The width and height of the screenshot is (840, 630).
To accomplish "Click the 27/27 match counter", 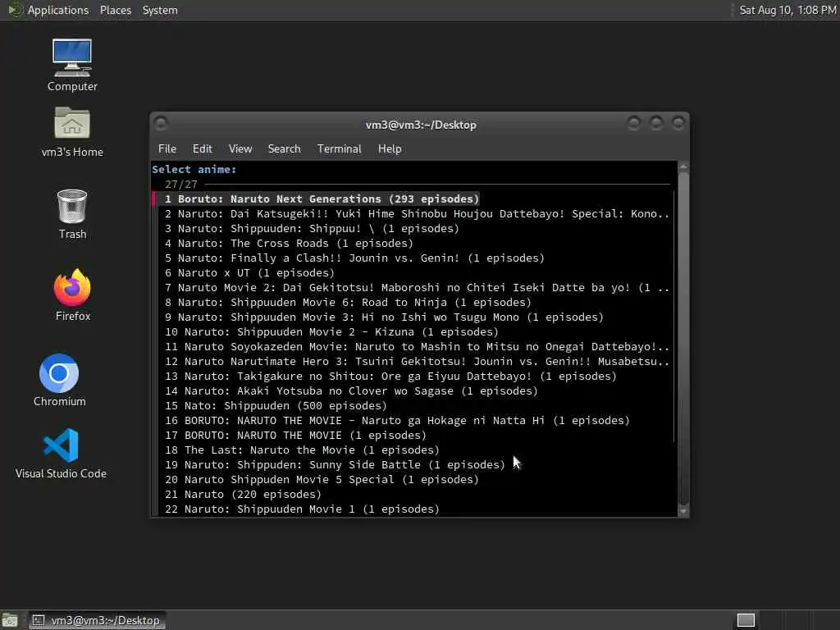I will pos(181,185).
